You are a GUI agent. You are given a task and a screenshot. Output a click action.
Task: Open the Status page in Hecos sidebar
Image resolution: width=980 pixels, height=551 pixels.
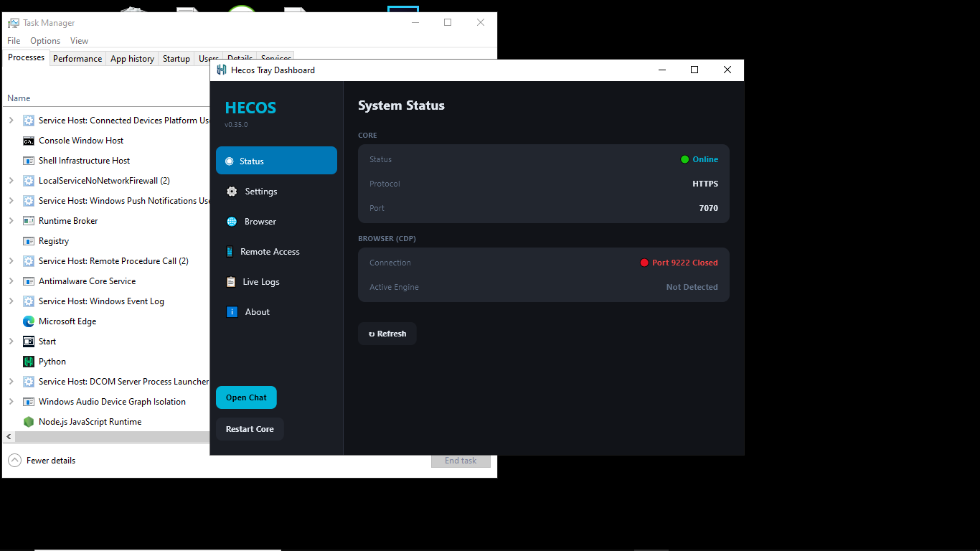[x=276, y=161]
